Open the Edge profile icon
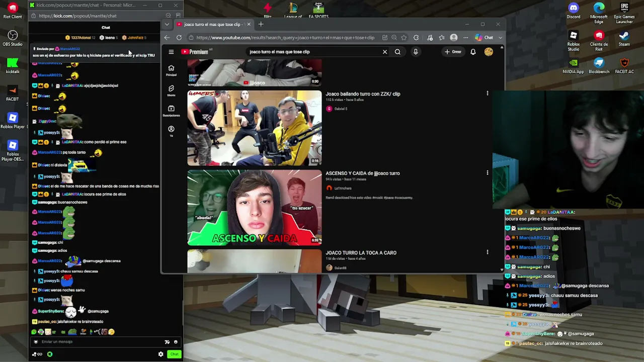 [454, 38]
